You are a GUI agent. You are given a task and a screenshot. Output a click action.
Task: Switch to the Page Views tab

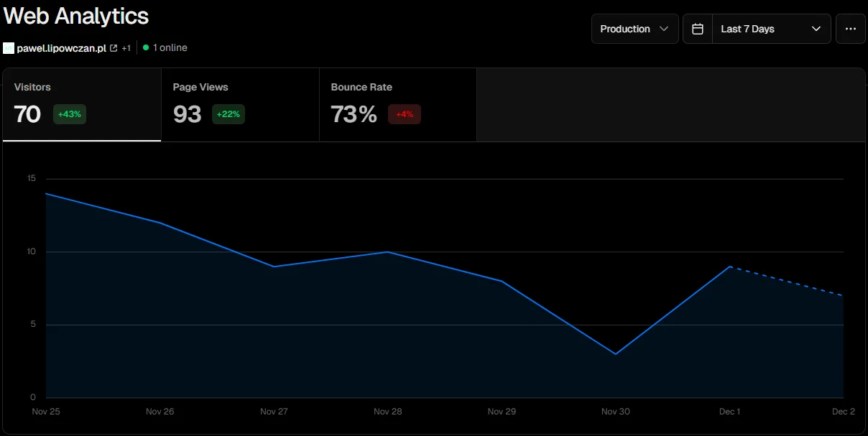[239, 104]
